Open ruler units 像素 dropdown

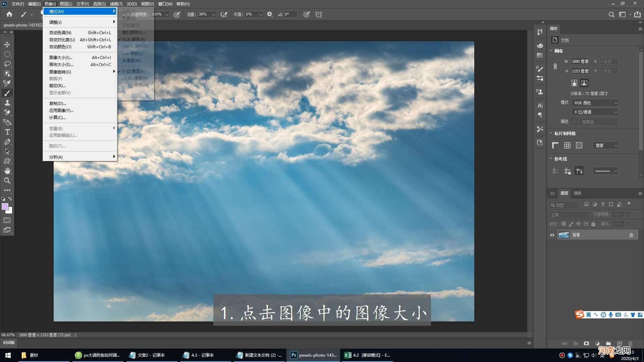(x=605, y=145)
